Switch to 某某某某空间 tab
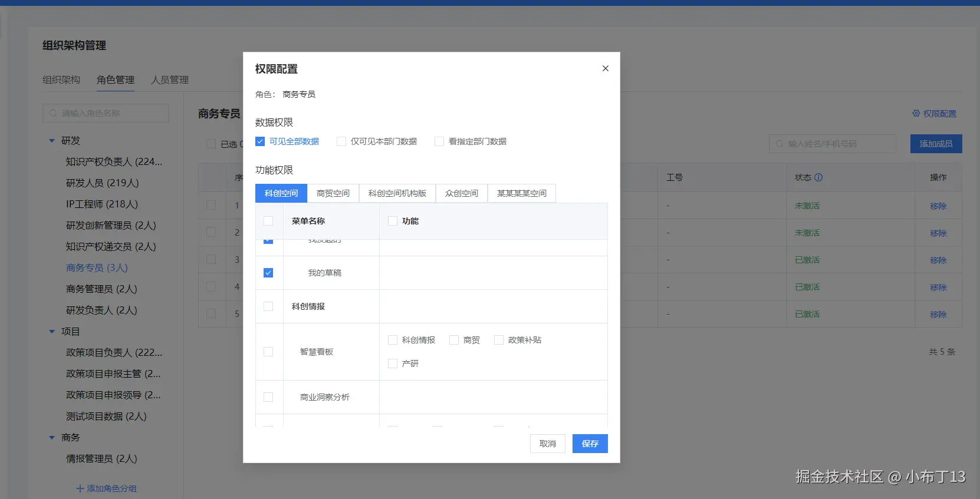This screenshot has width=980, height=499. (x=522, y=193)
